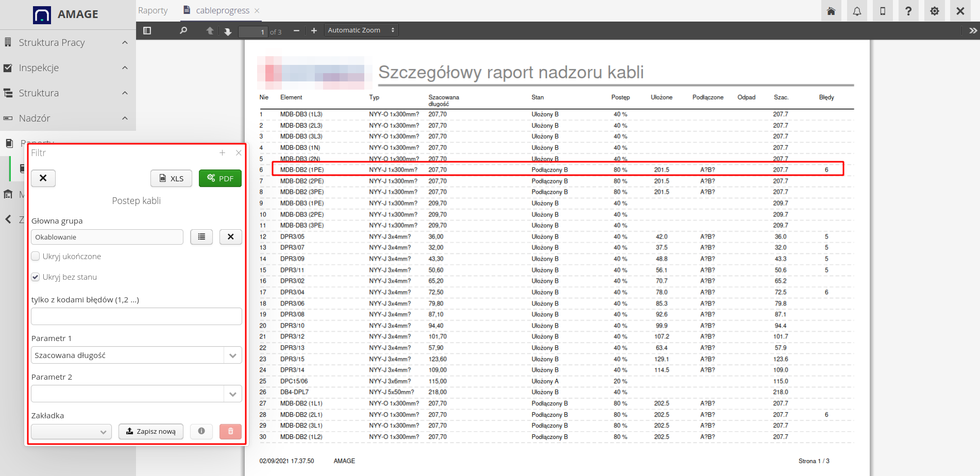Open the document search tool
Viewport: 980px width, 476px height.
click(x=183, y=30)
